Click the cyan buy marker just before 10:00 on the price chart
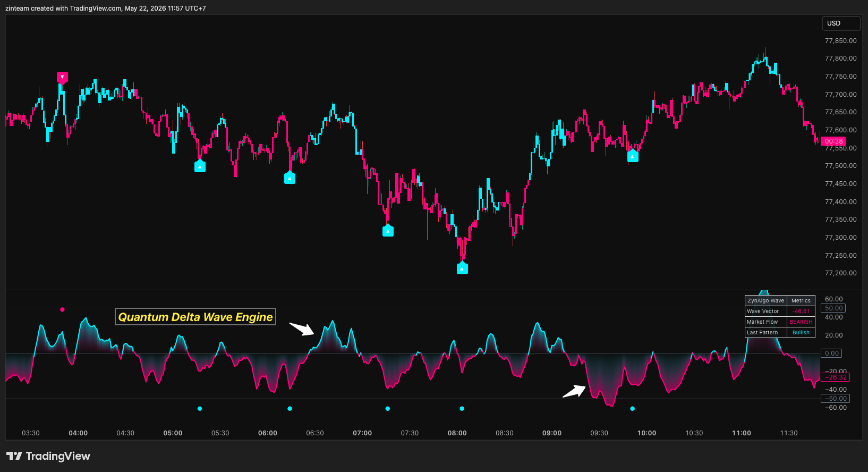This screenshot has height=472, width=868. (x=632, y=156)
